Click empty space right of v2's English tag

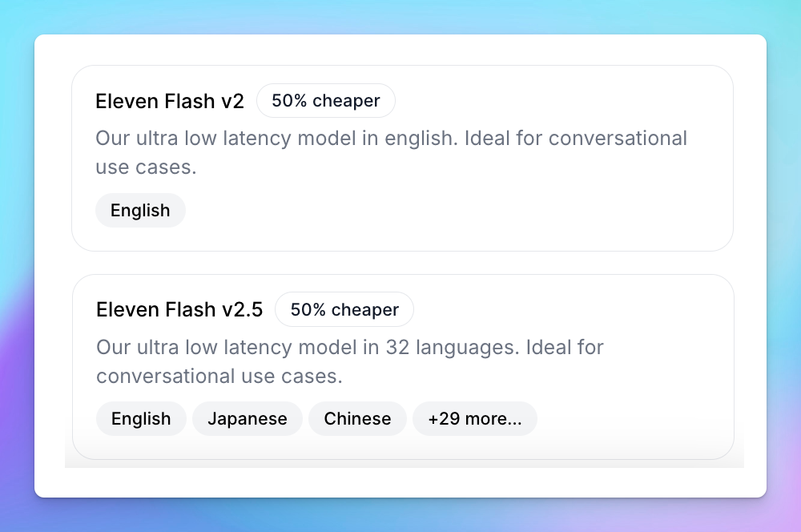(449, 211)
